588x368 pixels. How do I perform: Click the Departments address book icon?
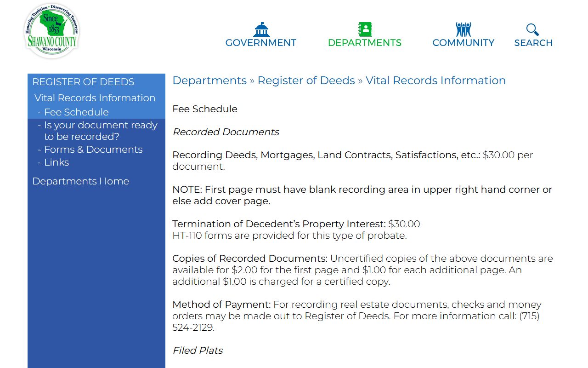(x=365, y=29)
